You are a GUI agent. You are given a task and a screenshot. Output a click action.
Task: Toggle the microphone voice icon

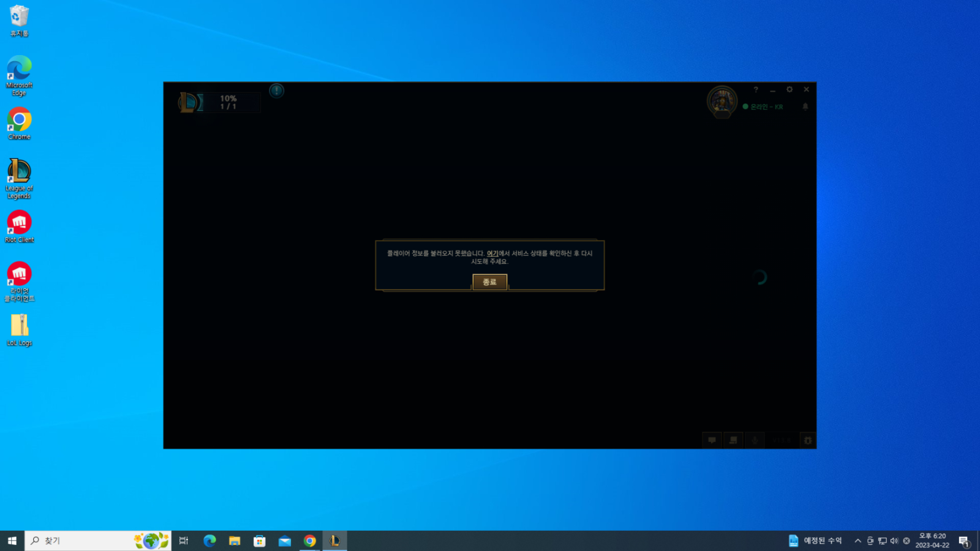(x=755, y=440)
